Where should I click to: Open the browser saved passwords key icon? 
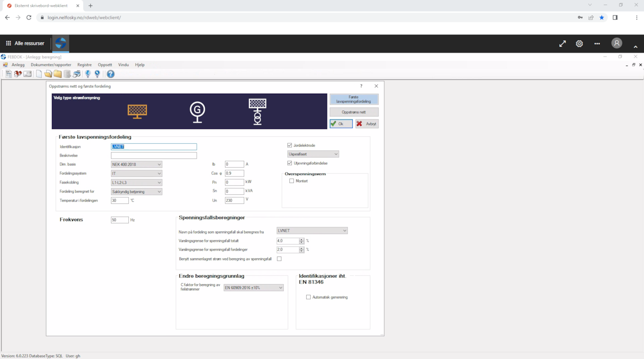580,17
